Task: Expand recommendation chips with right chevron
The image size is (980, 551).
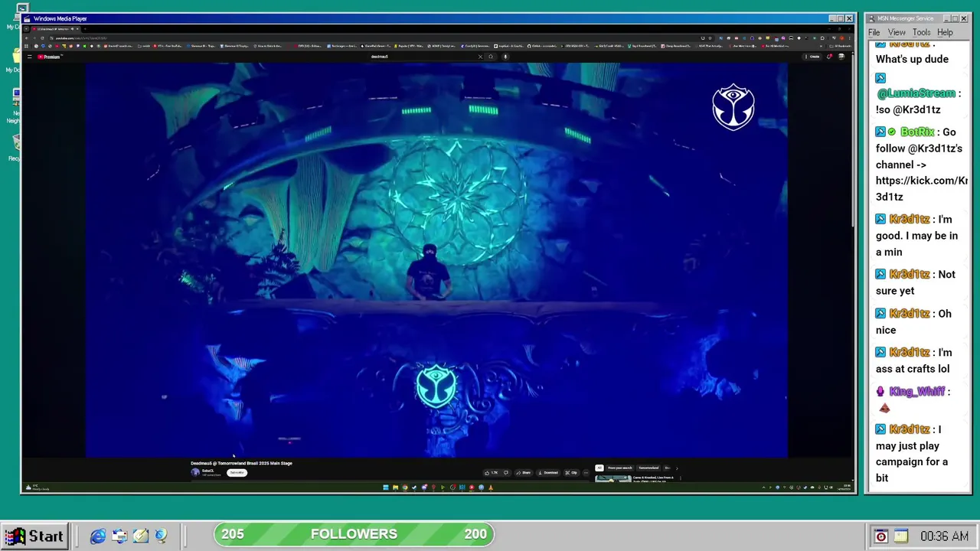Action: point(677,468)
